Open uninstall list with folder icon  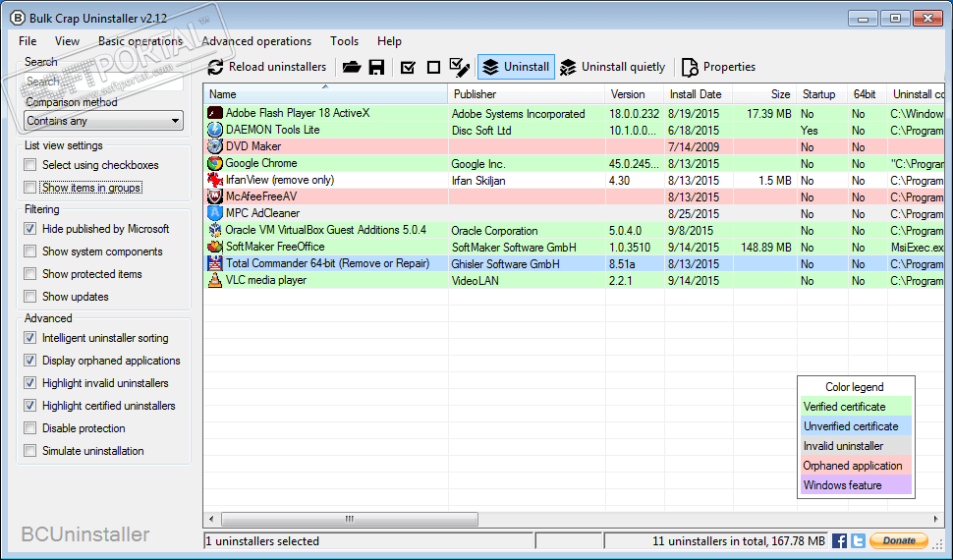(x=352, y=67)
